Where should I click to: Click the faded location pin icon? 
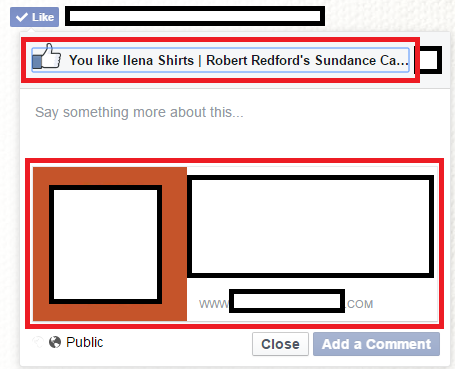[x=38, y=342]
